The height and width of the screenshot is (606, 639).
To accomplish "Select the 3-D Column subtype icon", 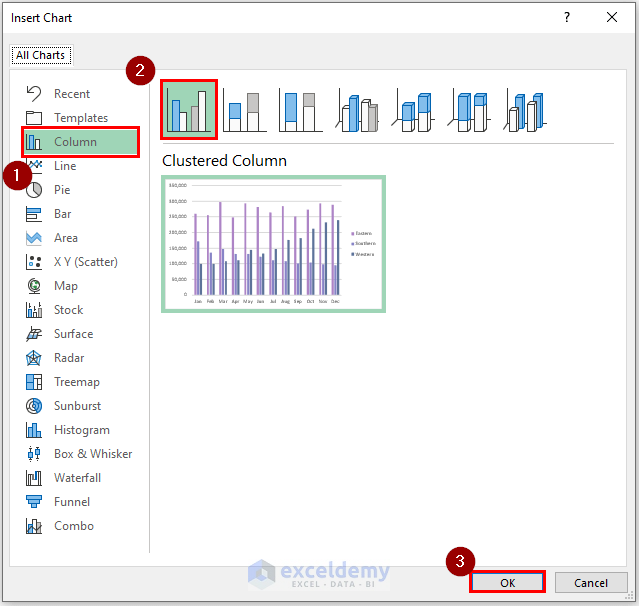I will pos(525,111).
